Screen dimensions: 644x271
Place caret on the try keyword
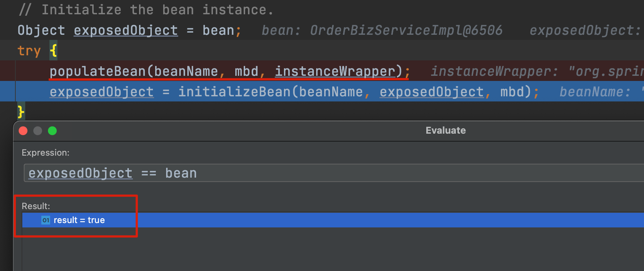[x=29, y=51]
